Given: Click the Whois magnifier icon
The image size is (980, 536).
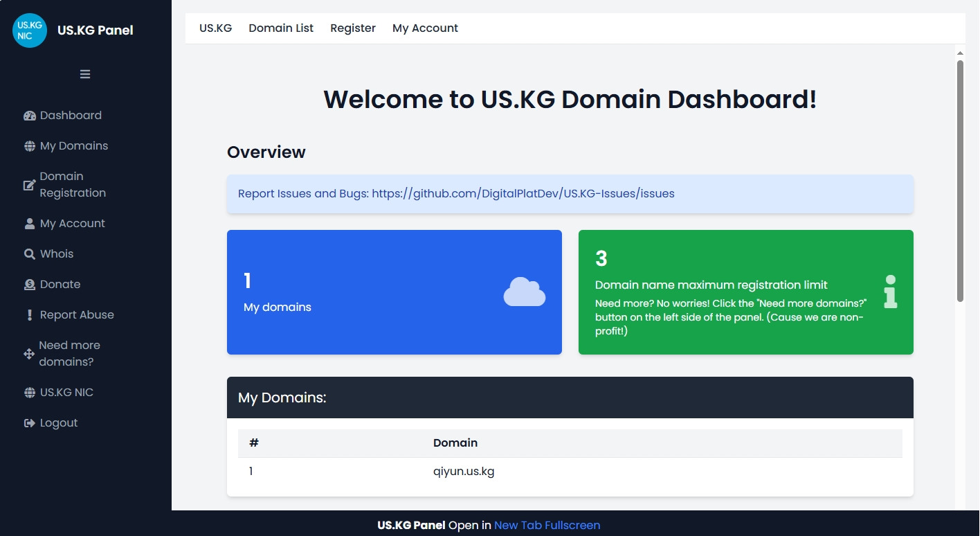Looking at the screenshot, I should pos(28,253).
